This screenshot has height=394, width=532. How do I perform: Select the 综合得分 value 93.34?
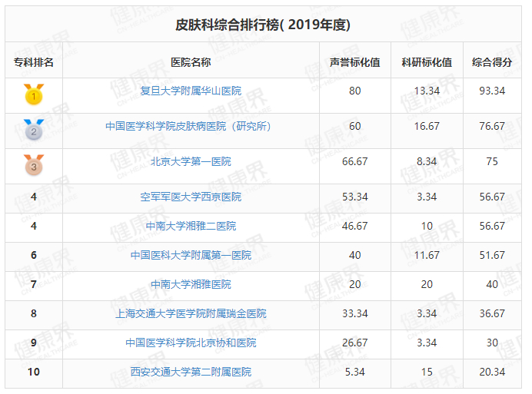pos(492,91)
